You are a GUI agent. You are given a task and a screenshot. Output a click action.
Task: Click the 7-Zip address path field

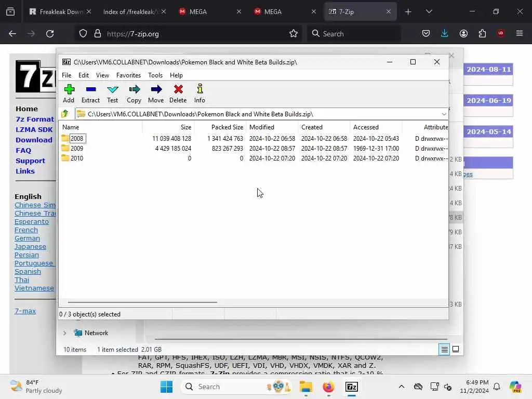click(x=261, y=114)
